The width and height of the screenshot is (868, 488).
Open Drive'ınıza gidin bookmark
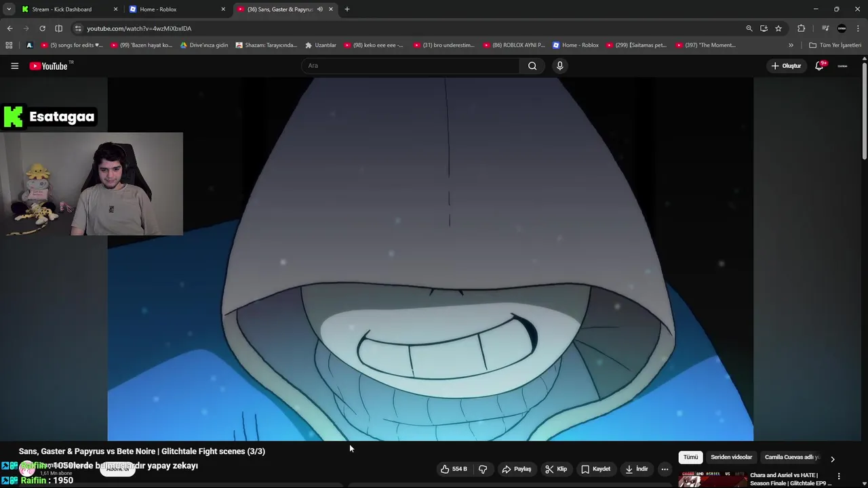coord(204,45)
